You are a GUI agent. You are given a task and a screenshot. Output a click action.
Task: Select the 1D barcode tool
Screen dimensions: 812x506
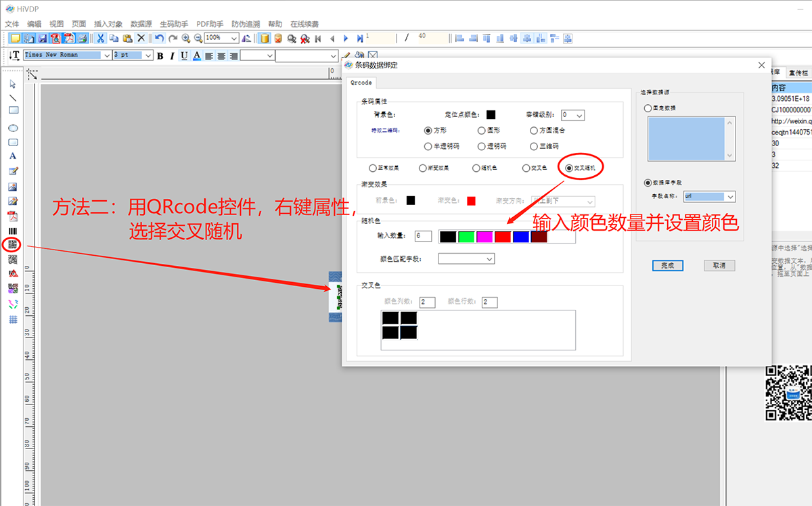tap(13, 231)
